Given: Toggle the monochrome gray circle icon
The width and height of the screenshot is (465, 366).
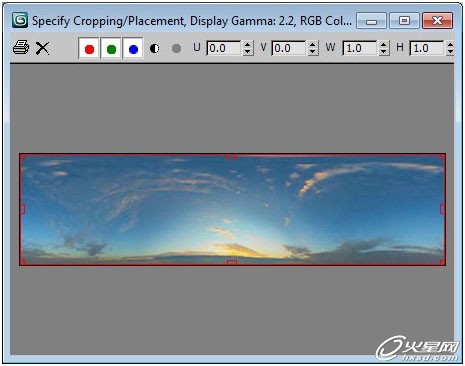Looking at the screenshot, I should click(176, 49).
